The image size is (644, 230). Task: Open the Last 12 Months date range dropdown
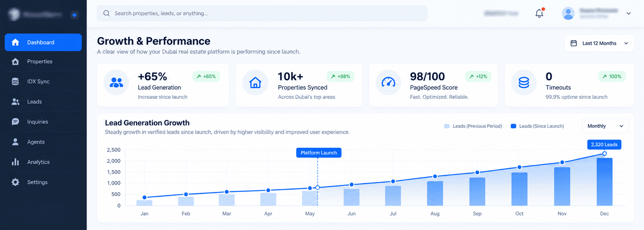[x=599, y=43]
